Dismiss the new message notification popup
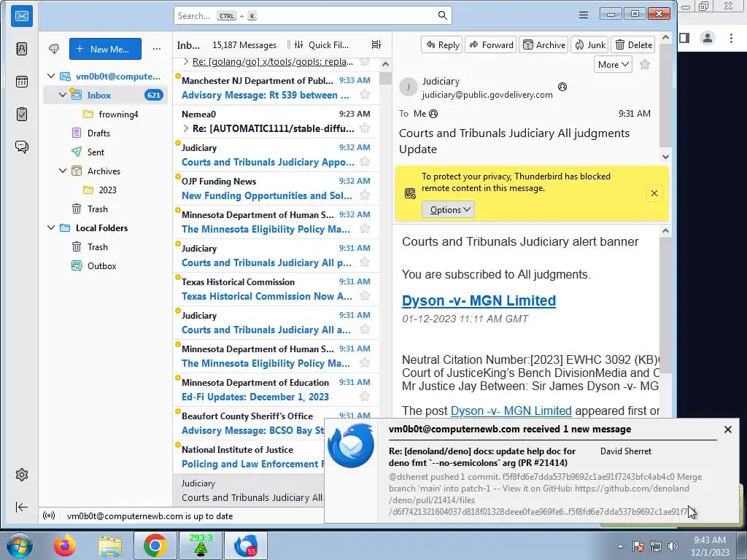The image size is (747, 560). [x=727, y=429]
